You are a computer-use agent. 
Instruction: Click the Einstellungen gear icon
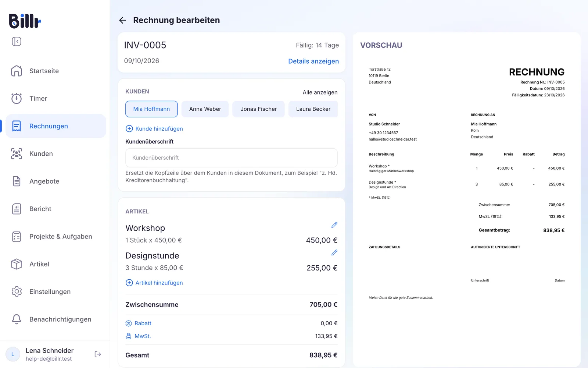(x=17, y=291)
